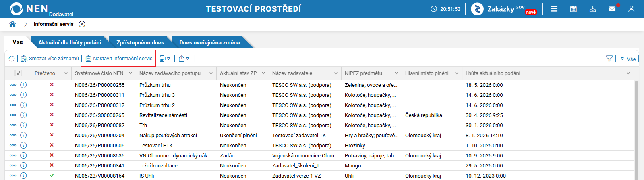Open info icon for N006/26/P00000255 row
Screen dimensions: 644x180
(23, 85)
